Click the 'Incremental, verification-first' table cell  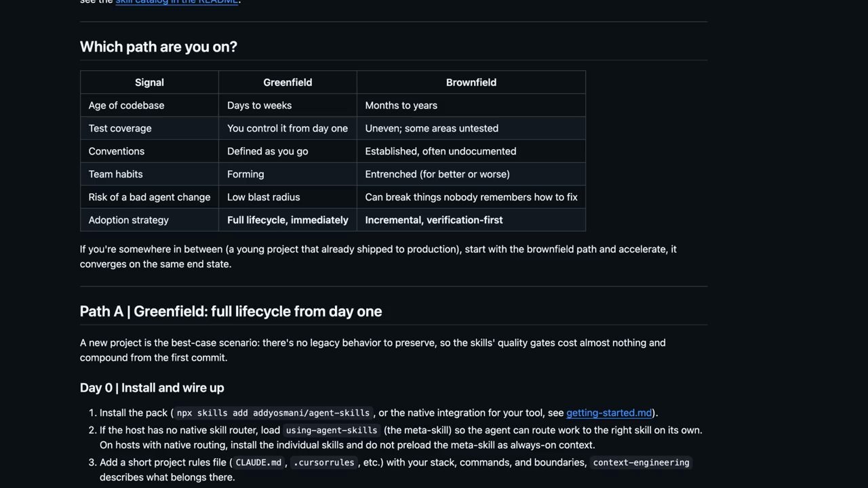click(471, 220)
